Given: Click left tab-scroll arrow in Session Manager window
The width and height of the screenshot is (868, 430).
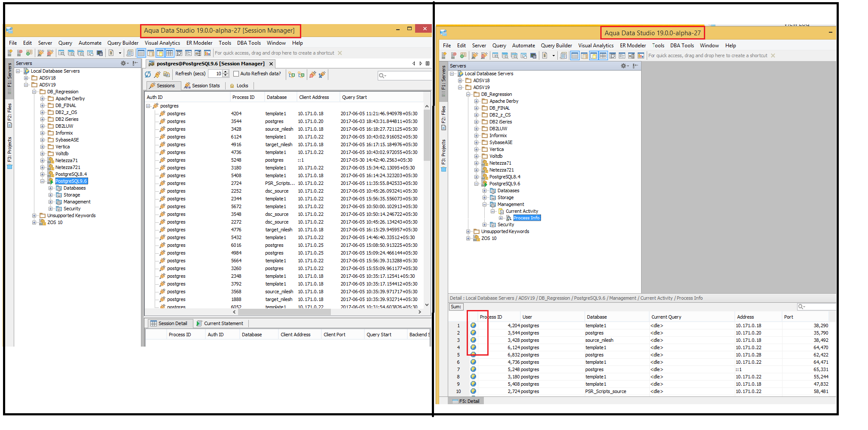Looking at the screenshot, I should tap(414, 64).
